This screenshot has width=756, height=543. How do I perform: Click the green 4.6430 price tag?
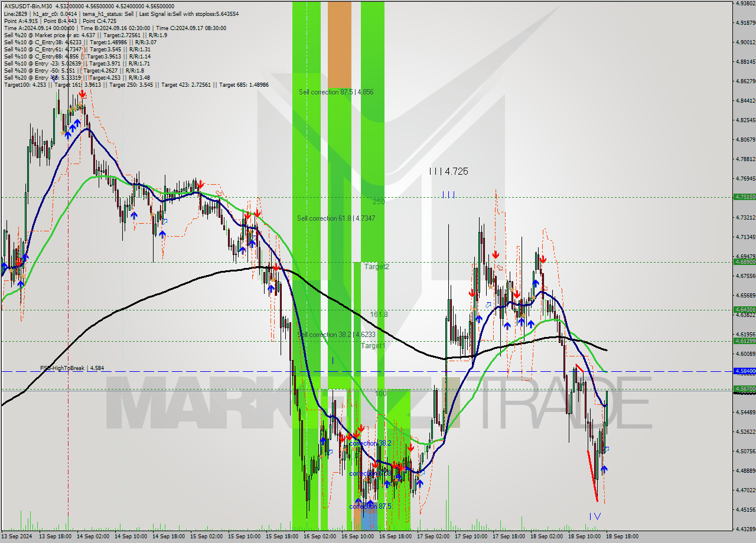(x=744, y=309)
